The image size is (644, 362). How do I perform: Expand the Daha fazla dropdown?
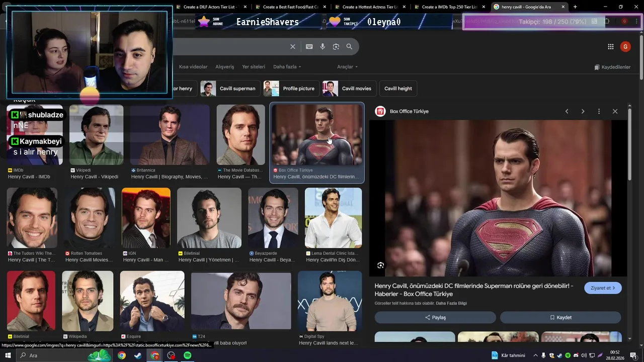[x=287, y=67]
